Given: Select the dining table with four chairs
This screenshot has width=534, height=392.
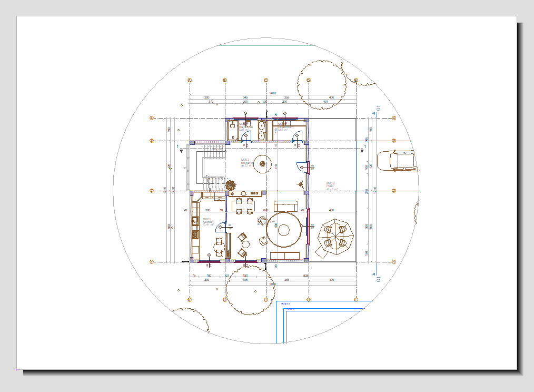Looking at the screenshot, I should [243, 205].
